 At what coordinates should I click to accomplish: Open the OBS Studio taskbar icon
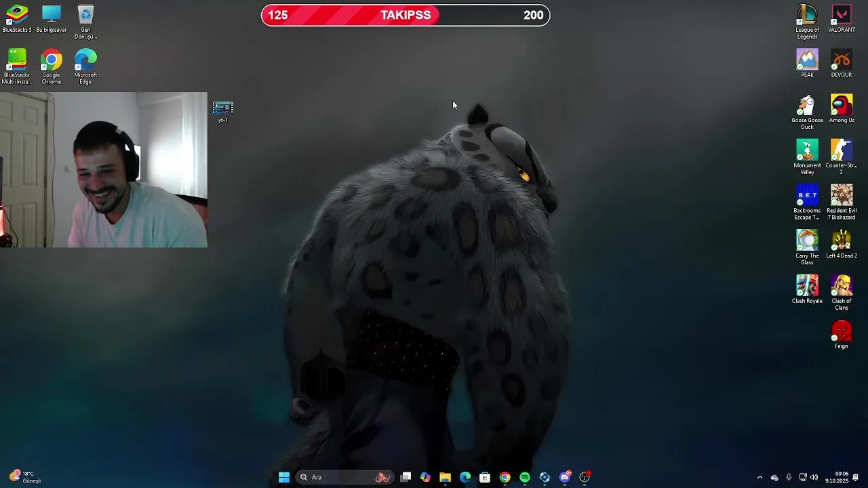click(585, 477)
